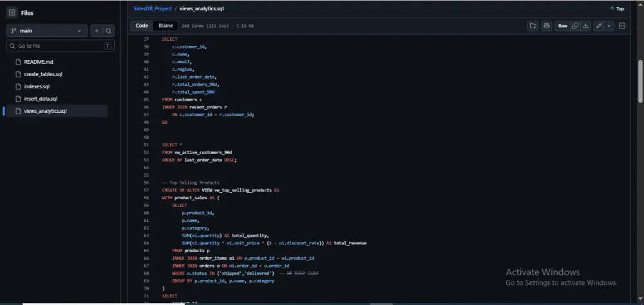Switch to the Code tab

pyautogui.click(x=142, y=26)
